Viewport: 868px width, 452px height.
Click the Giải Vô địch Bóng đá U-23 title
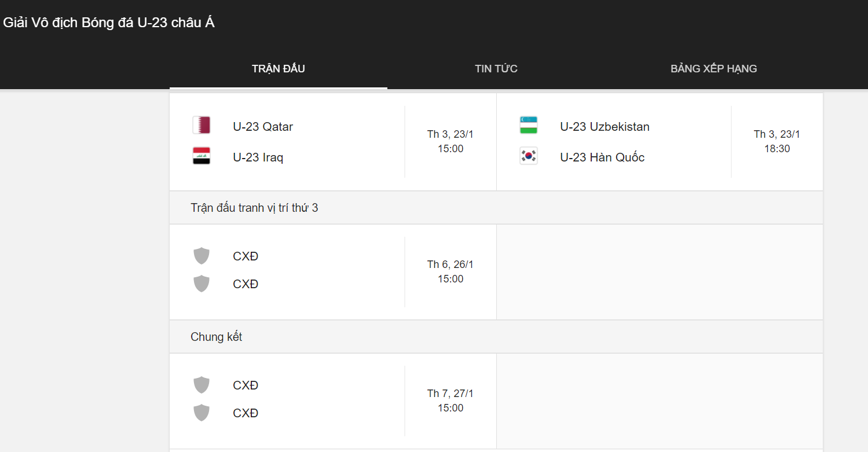(x=109, y=23)
